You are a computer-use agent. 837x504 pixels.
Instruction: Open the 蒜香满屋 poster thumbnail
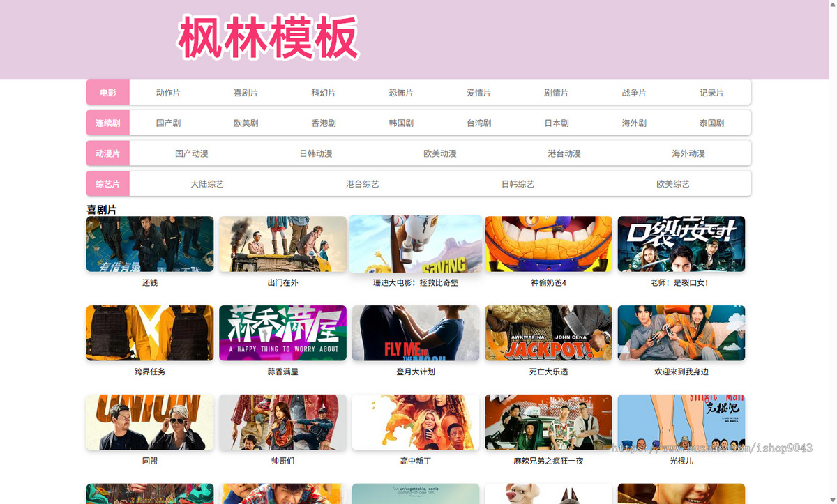coord(282,333)
